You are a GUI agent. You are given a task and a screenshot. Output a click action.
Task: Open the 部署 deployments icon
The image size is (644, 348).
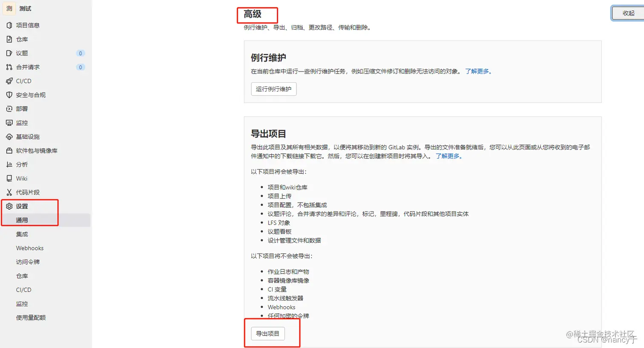coord(10,109)
